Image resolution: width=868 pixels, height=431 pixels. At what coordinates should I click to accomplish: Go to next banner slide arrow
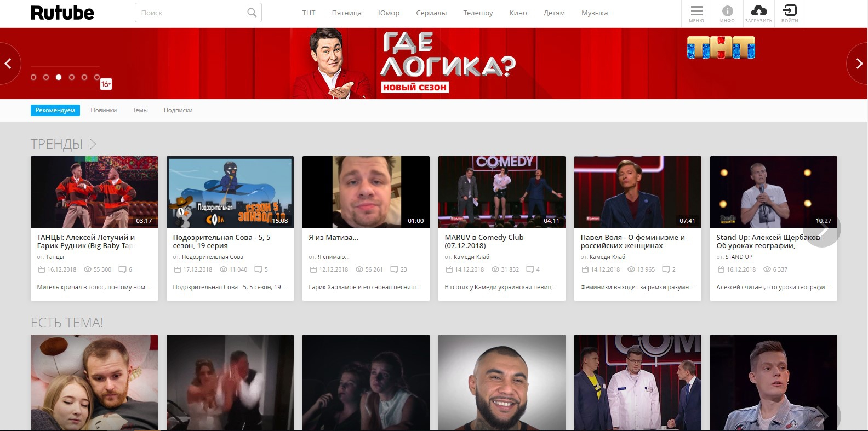(x=859, y=64)
